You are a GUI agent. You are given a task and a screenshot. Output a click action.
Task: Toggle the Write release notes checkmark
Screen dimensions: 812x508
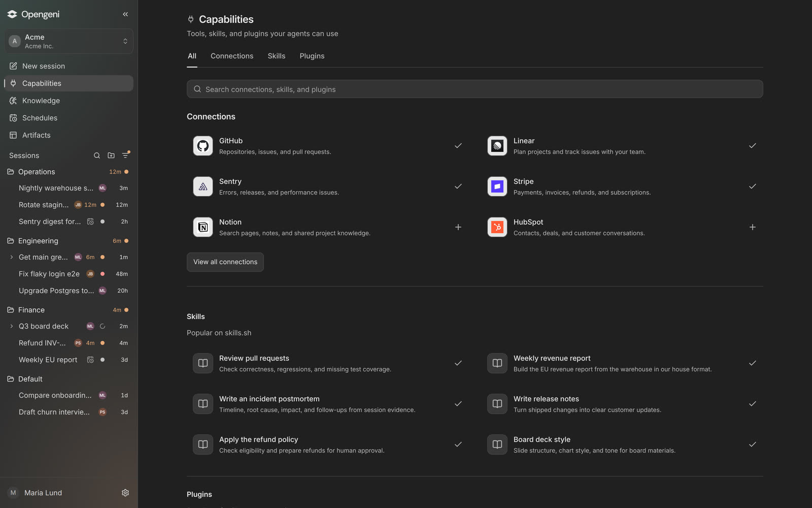tap(753, 404)
